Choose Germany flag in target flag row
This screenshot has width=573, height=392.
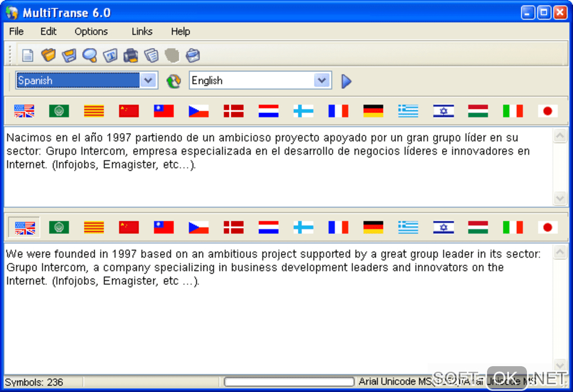point(373,227)
